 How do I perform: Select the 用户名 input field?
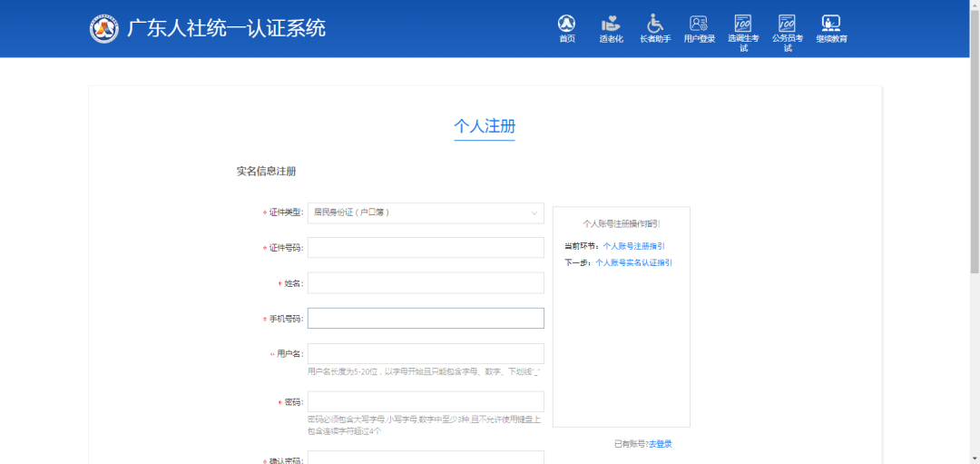[x=426, y=353]
